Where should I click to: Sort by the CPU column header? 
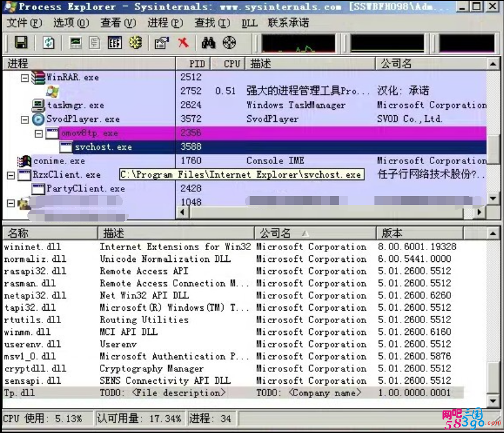pos(228,64)
